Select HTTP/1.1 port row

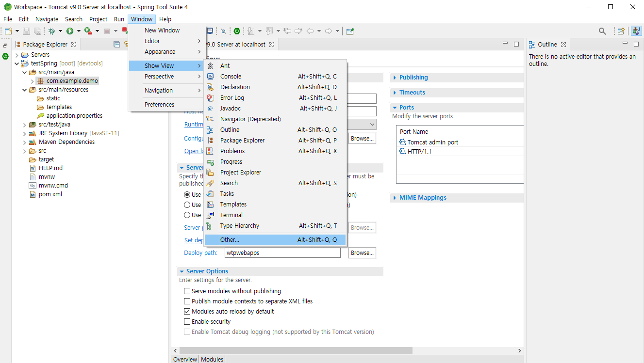click(460, 151)
